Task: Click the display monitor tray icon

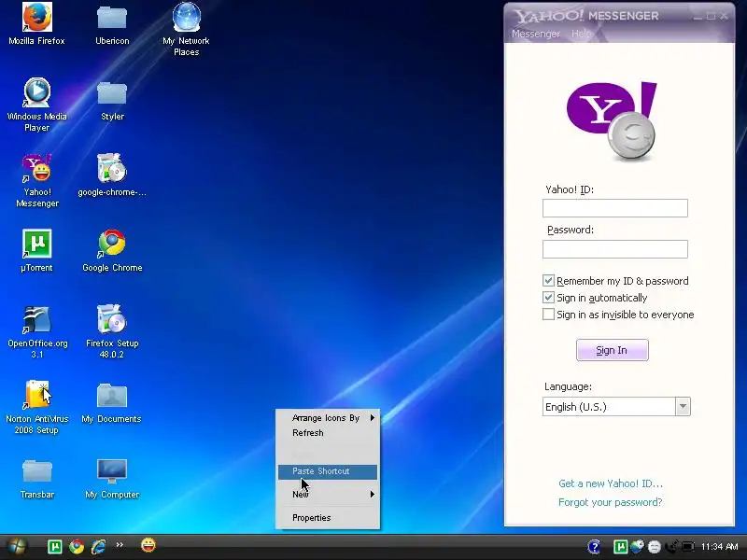Action: [688, 547]
